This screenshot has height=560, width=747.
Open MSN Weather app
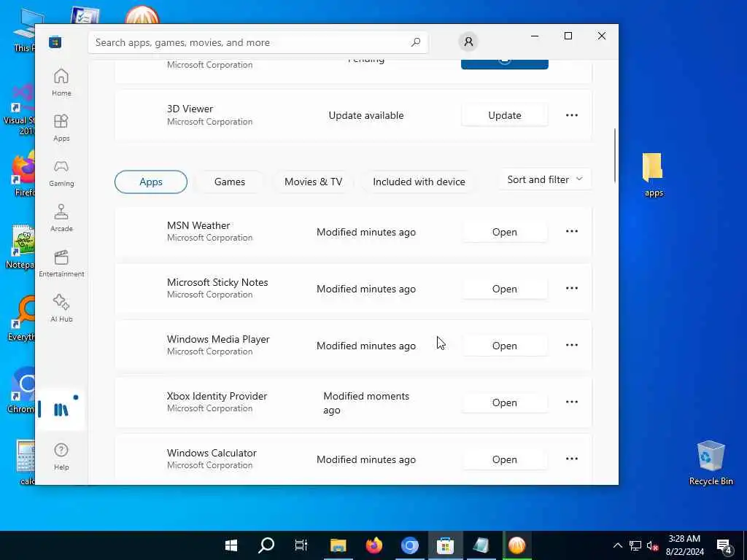pyautogui.click(x=505, y=232)
